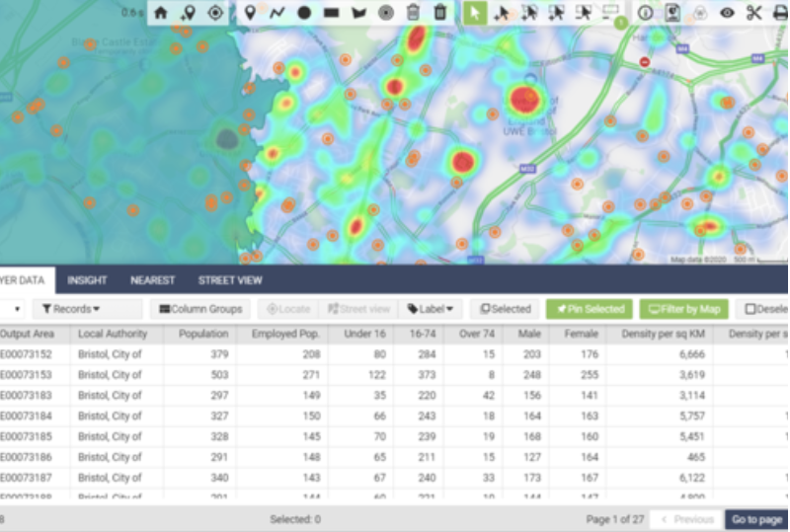Screen dimensions: 790x532
Task: Select the concentric ring buffer tool
Action: (x=386, y=13)
